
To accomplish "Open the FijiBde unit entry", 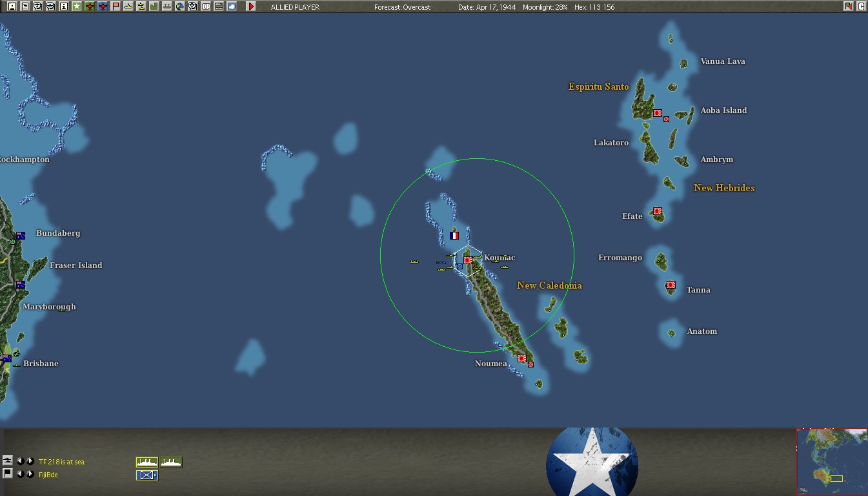I will [48, 475].
